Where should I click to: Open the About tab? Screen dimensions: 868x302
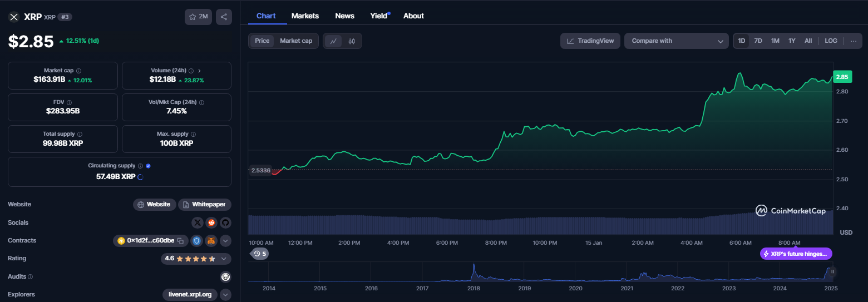tap(413, 16)
